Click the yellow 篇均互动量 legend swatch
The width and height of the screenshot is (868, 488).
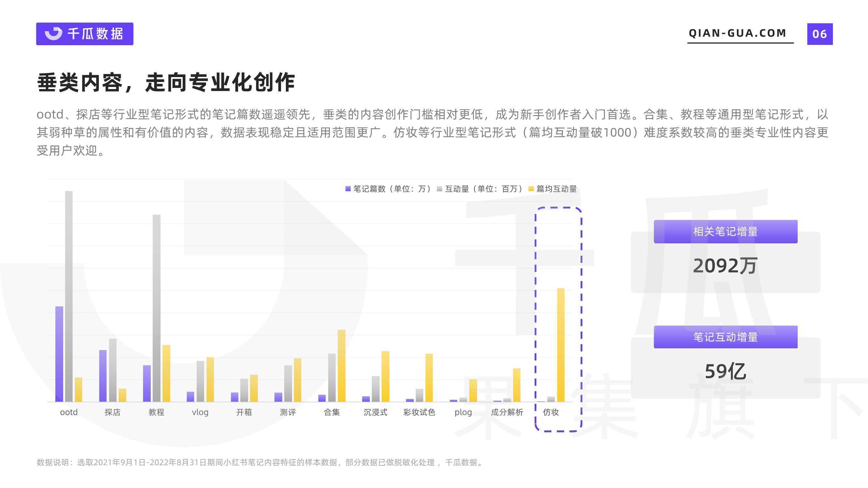coord(531,189)
